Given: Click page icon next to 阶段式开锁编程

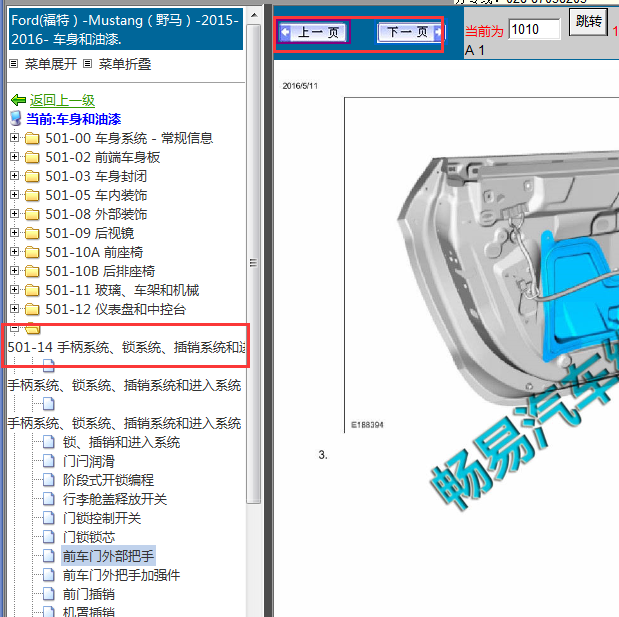Looking at the screenshot, I should pos(49,480).
